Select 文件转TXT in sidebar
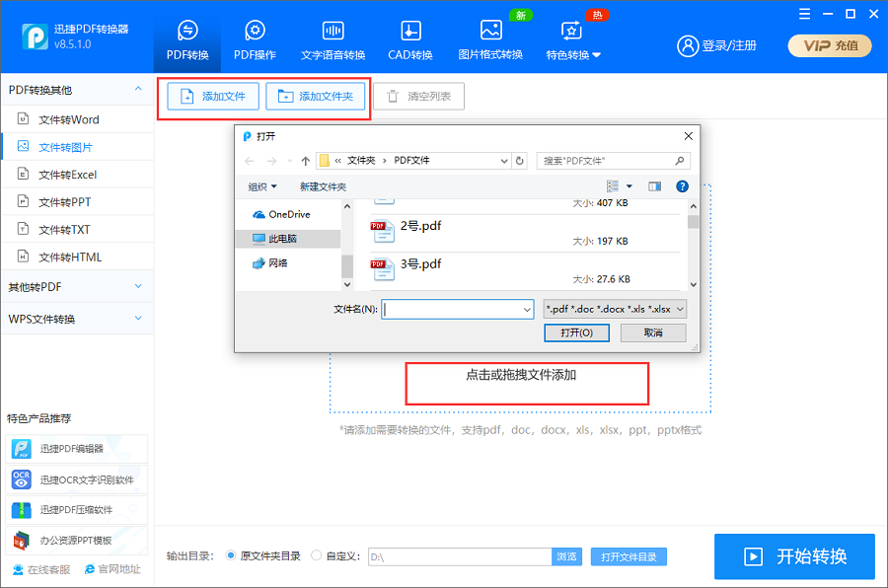The image size is (888, 588). [x=77, y=230]
